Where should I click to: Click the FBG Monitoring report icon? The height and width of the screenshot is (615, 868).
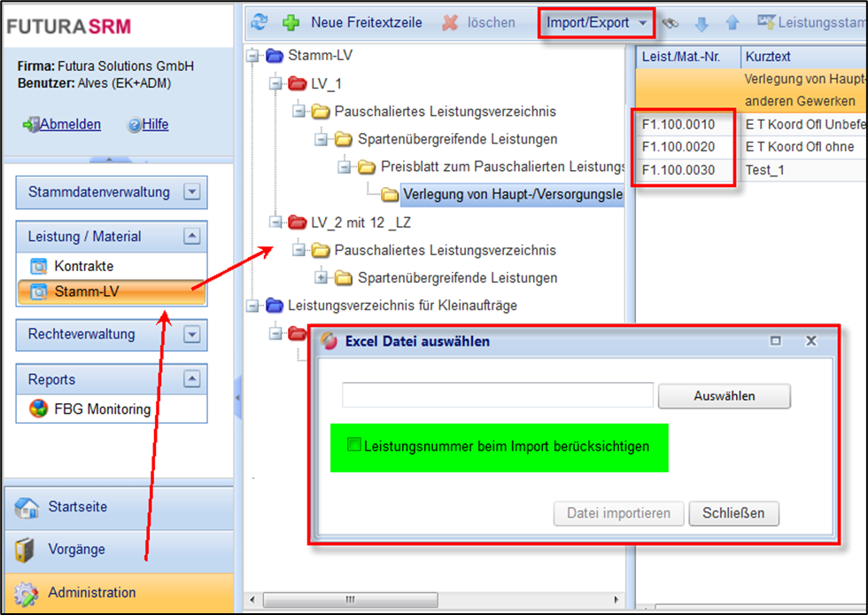[39, 409]
